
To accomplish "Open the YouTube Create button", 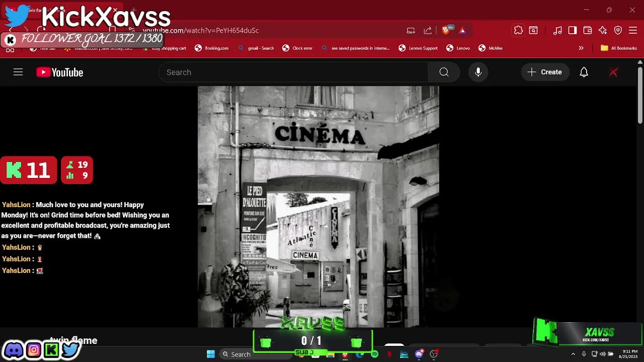I will pos(545,72).
